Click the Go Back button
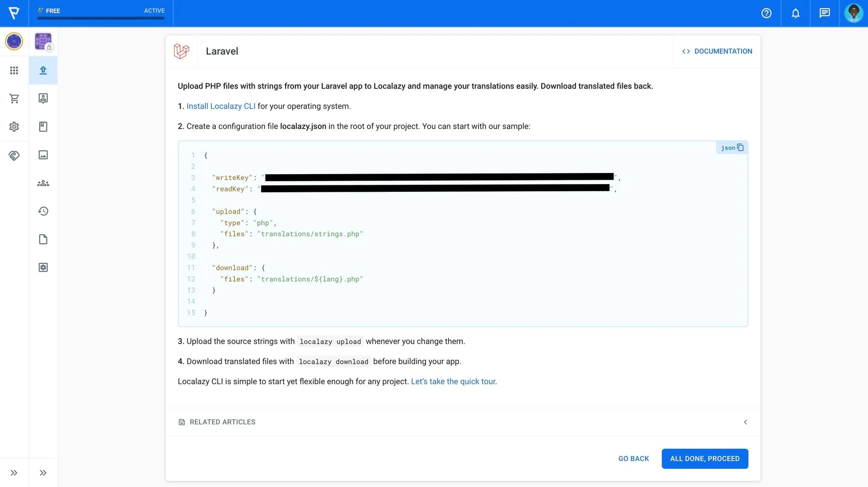868x487 pixels. pyautogui.click(x=633, y=458)
